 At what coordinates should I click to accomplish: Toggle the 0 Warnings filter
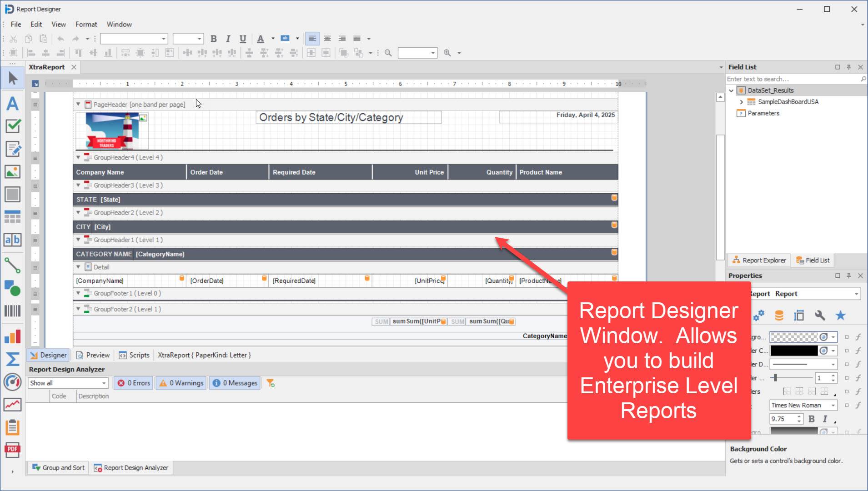[x=181, y=383]
